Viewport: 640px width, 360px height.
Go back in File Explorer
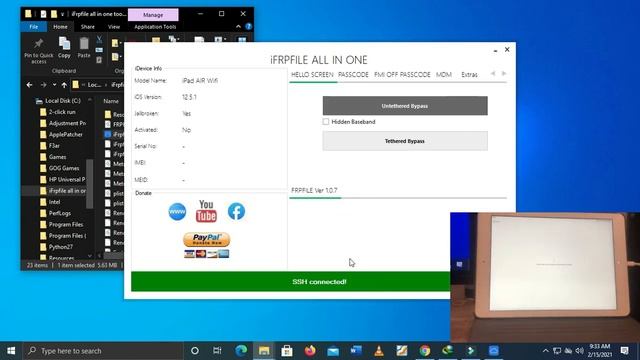point(29,85)
